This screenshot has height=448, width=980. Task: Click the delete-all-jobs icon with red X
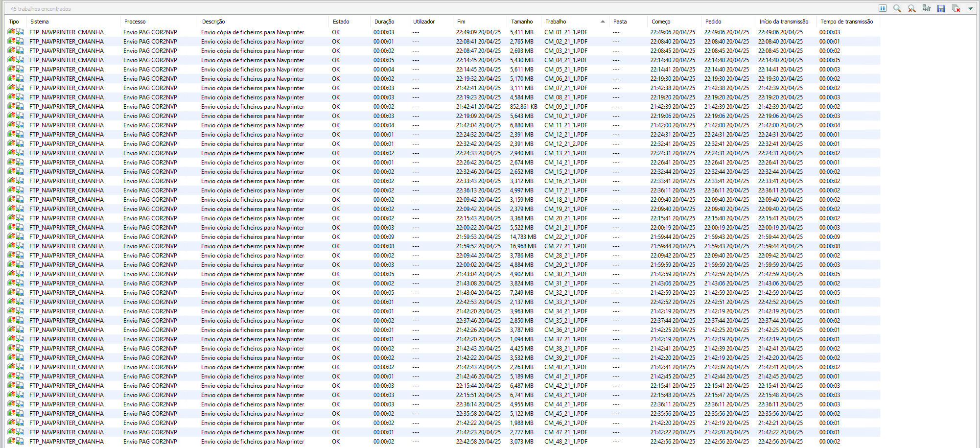coord(956,8)
